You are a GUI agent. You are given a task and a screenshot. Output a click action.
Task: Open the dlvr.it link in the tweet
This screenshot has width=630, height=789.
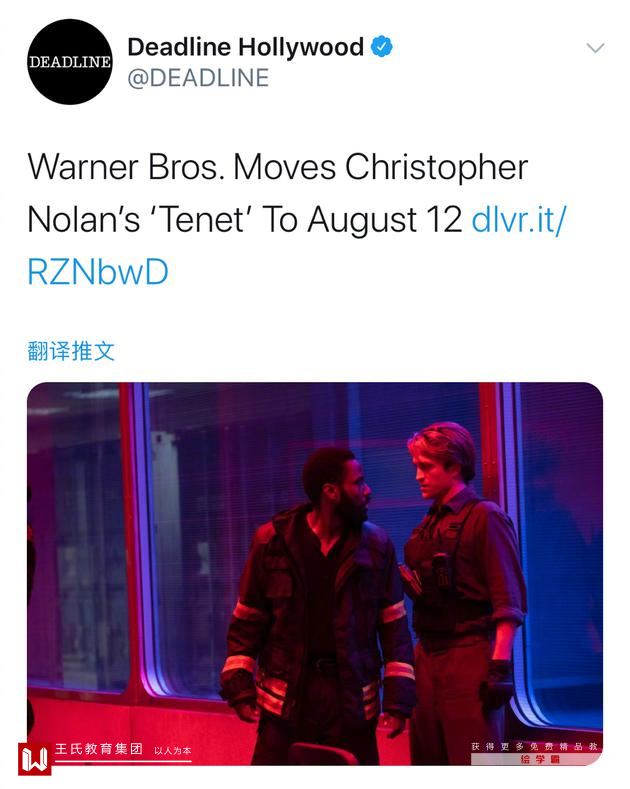point(519,219)
